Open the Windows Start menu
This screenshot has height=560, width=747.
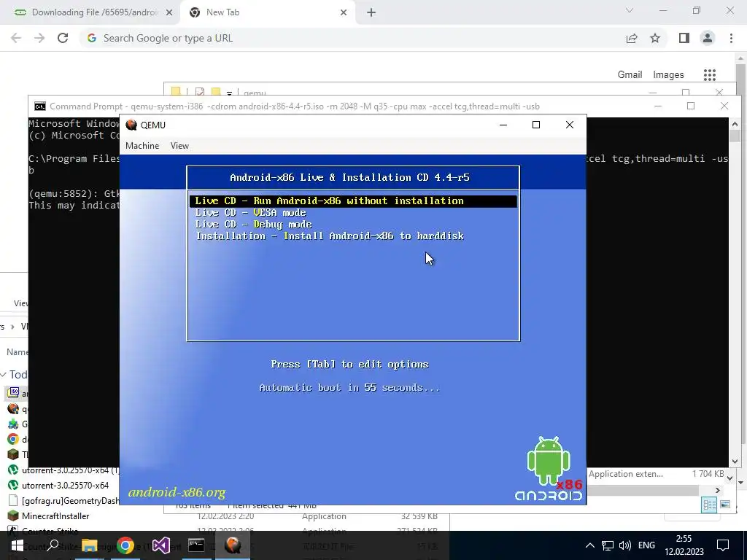[x=18, y=545]
